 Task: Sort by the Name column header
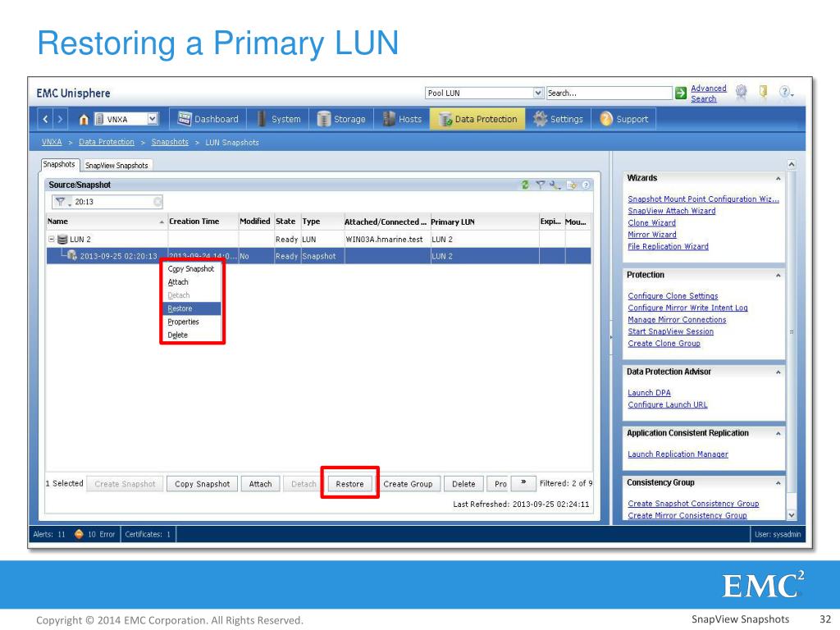click(106, 221)
